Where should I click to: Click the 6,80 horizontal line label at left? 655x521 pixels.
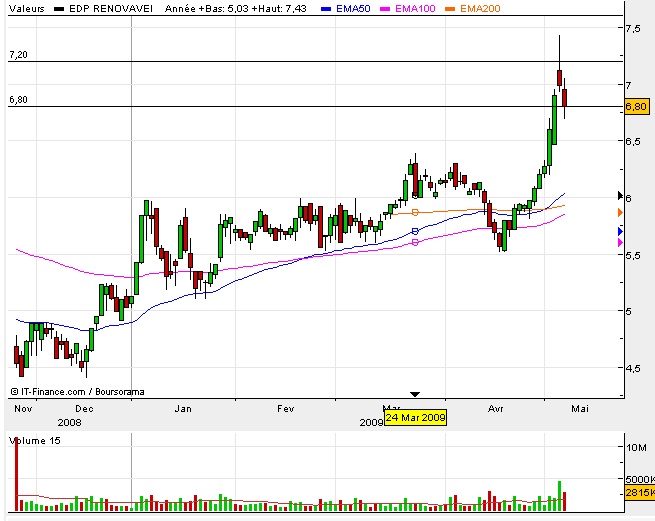click(18, 100)
